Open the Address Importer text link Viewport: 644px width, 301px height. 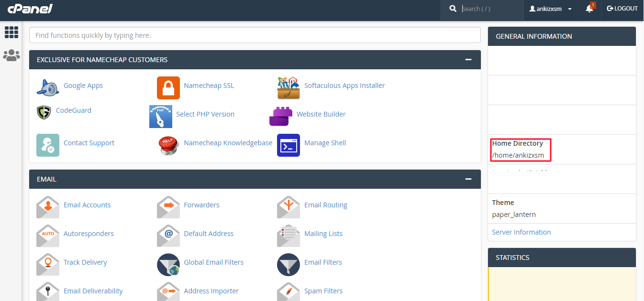point(211,291)
